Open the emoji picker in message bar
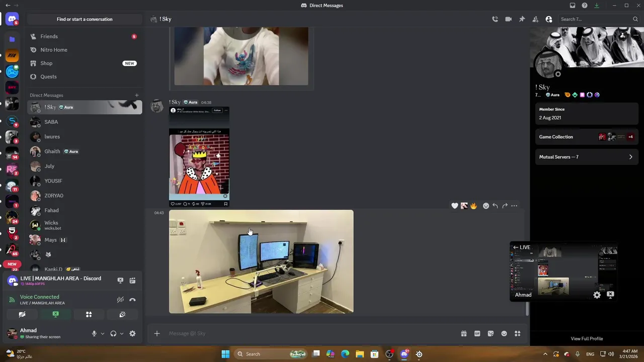 tap(504, 333)
